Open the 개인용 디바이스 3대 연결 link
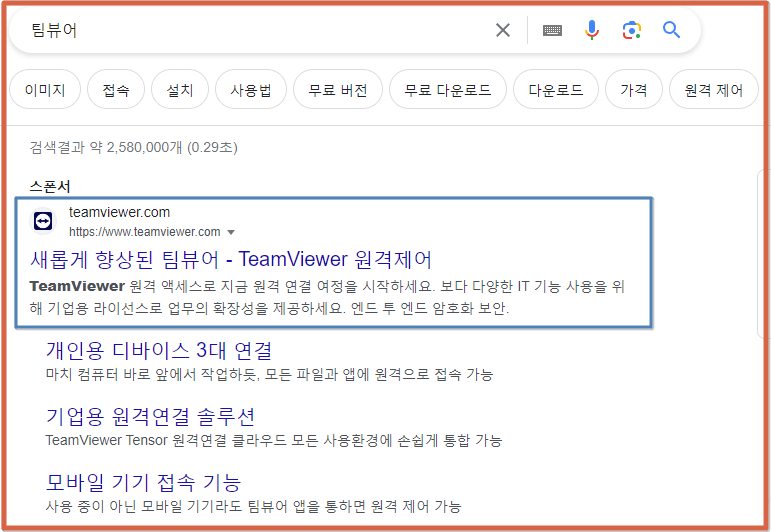The height and width of the screenshot is (532, 771). [159, 351]
